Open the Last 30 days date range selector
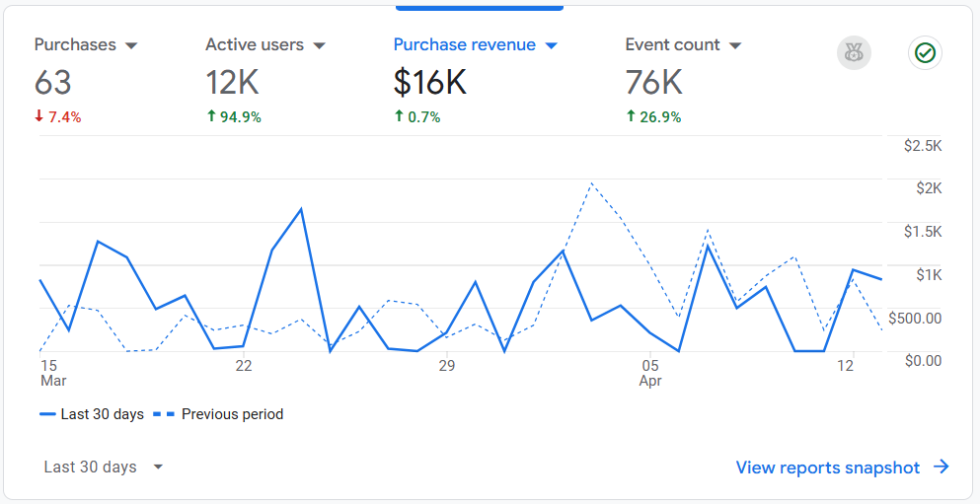The height and width of the screenshot is (504, 980). click(x=104, y=468)
